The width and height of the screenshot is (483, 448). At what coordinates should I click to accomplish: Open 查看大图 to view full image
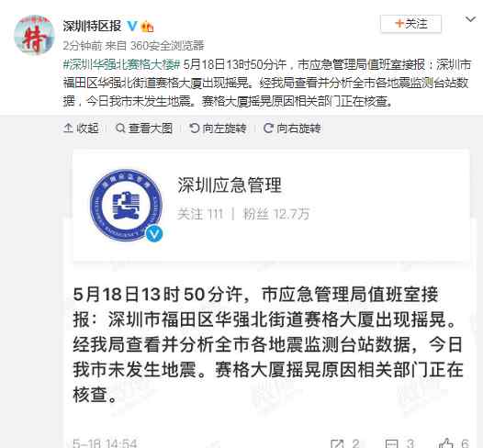144,129
